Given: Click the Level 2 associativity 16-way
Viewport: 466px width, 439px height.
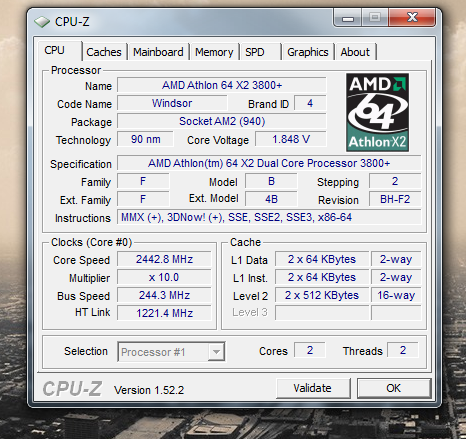Looking at the screenshot, I should 396,295.
